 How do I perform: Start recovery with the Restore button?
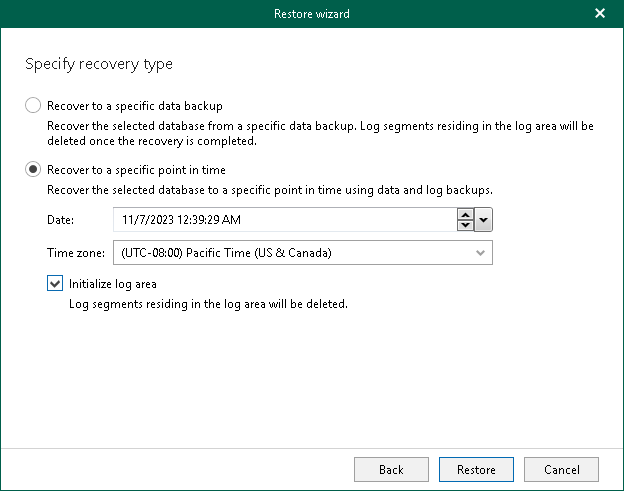(475, 469)
